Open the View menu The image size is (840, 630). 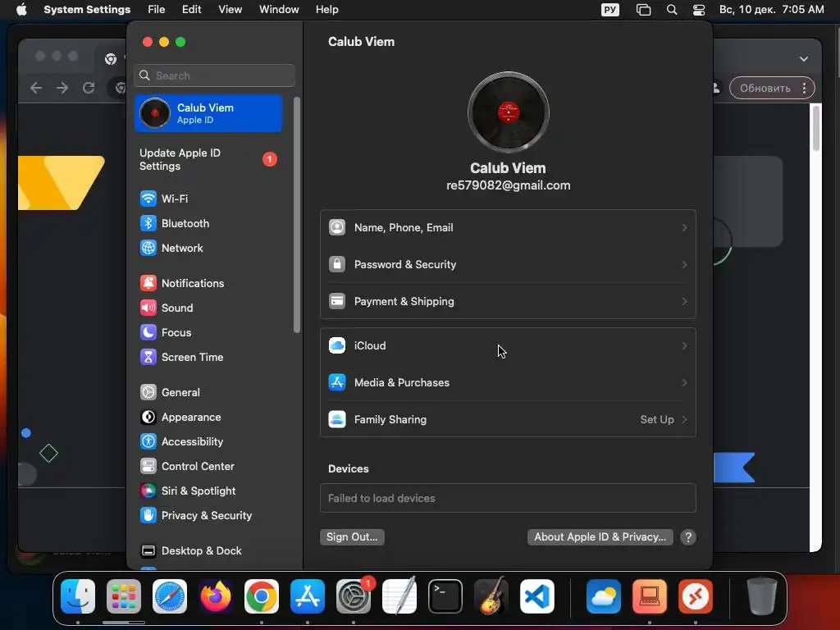point(230,10)
